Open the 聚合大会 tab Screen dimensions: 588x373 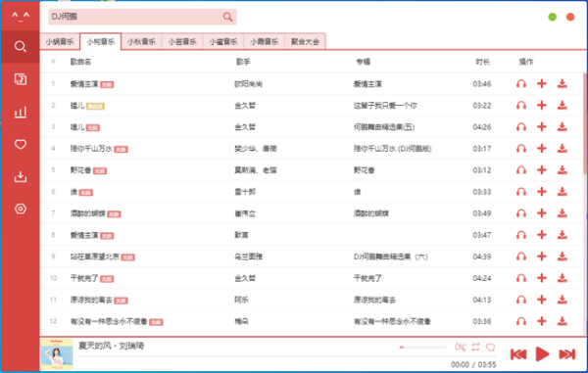click(305, 41)
